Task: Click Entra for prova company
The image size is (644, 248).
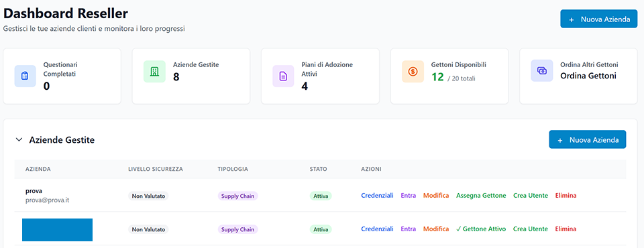Action: point(409,196)
